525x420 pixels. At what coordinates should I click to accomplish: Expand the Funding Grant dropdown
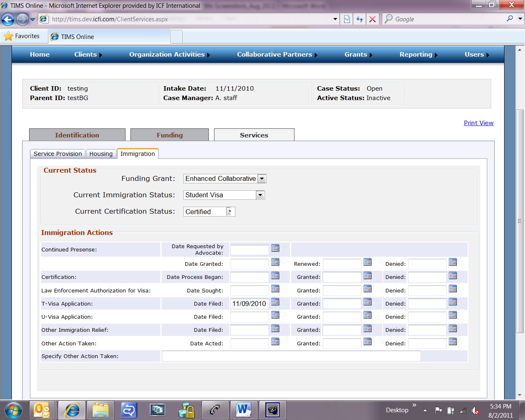(262, 179)
